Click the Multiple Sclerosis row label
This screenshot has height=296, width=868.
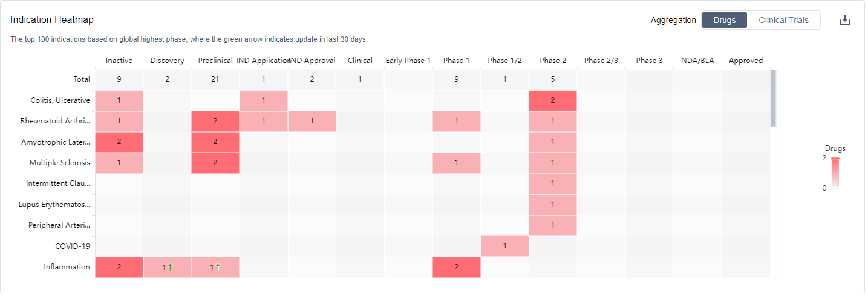60,163
